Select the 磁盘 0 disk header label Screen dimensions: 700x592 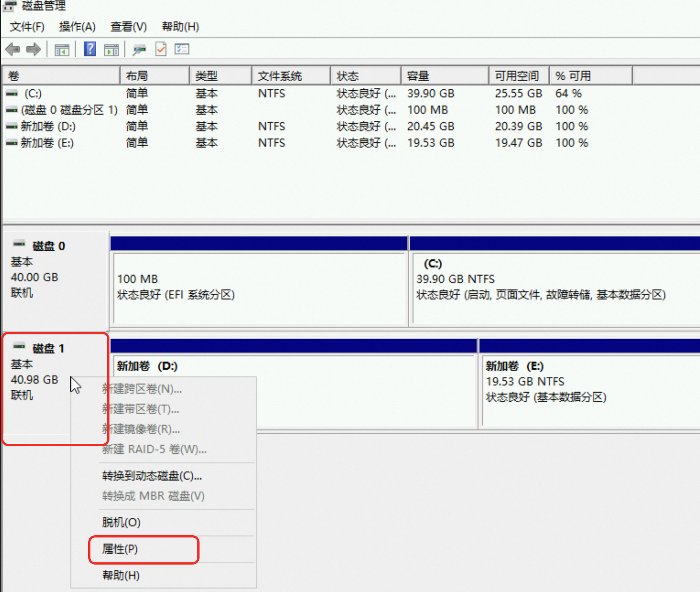(49, 246)
